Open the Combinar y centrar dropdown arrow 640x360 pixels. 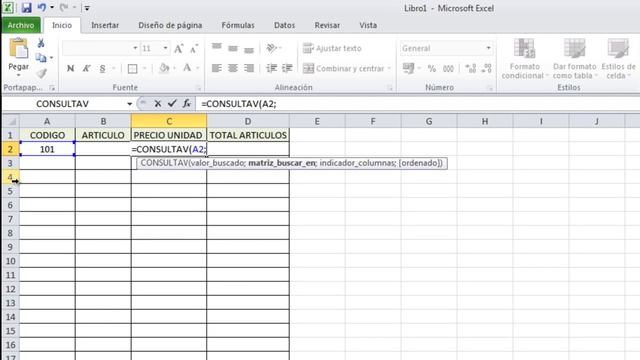tap(389, 69)
